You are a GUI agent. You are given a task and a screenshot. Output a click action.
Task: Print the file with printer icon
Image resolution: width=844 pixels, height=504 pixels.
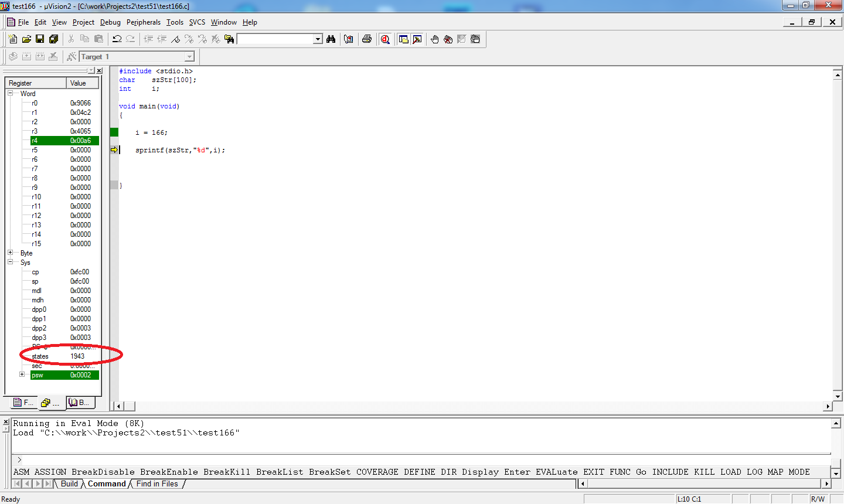coord(367,39)
